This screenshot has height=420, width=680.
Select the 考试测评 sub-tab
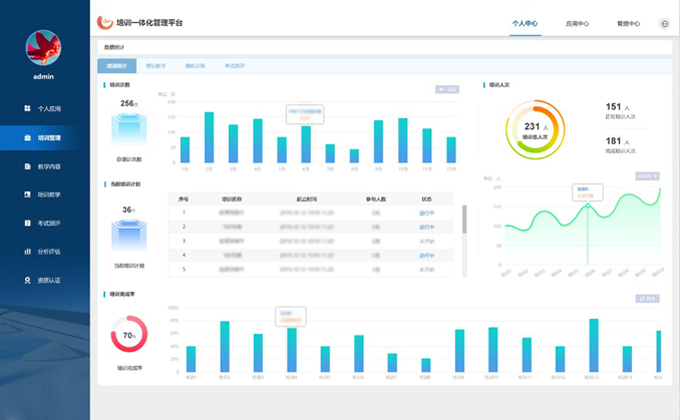coord(235,66)
